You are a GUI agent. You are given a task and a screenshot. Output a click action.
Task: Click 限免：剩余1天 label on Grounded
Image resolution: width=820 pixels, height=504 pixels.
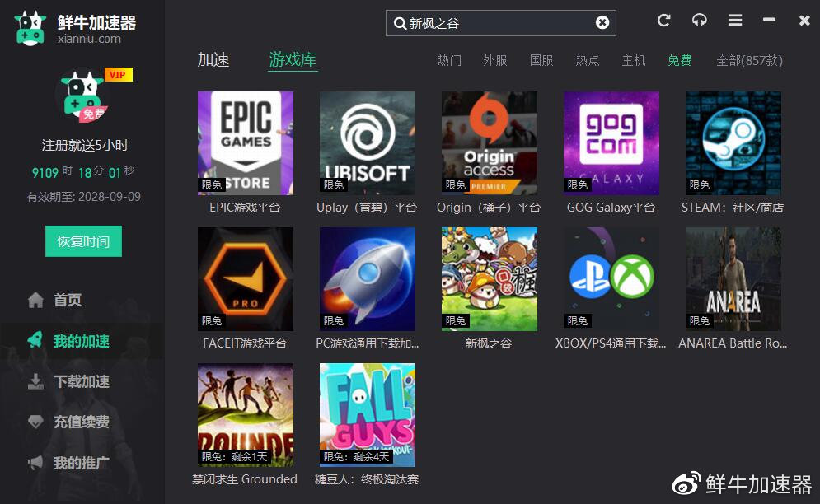point(234,457)
